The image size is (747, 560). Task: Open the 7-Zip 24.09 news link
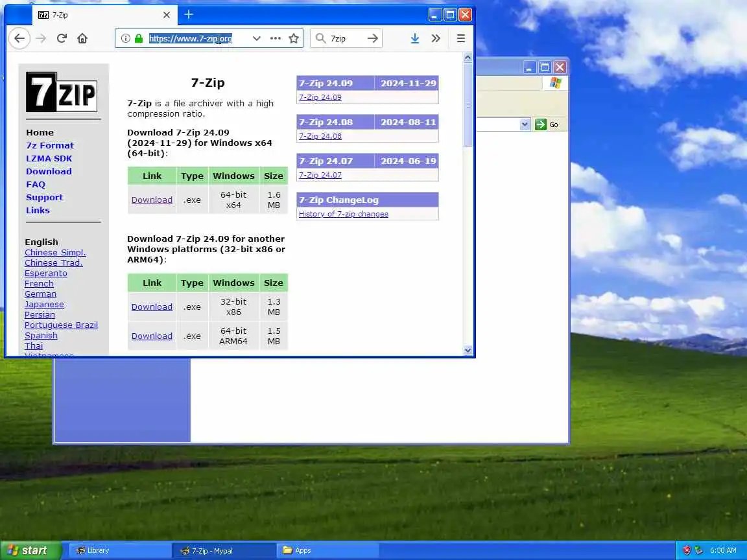pyautogui.click(x=320, y=97)
